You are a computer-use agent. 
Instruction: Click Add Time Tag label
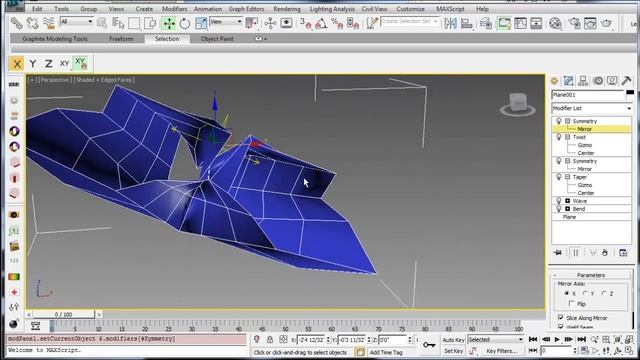[x=386, y=352]
